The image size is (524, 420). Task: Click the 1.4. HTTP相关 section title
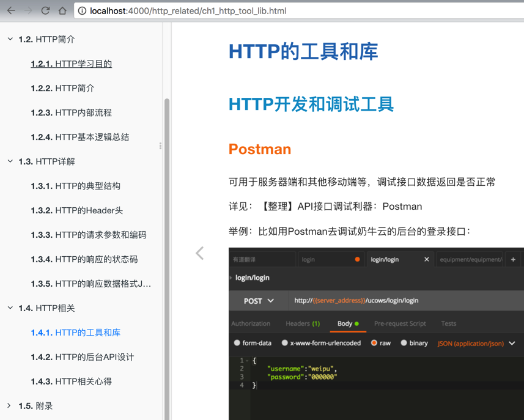(x=47, y=308)
